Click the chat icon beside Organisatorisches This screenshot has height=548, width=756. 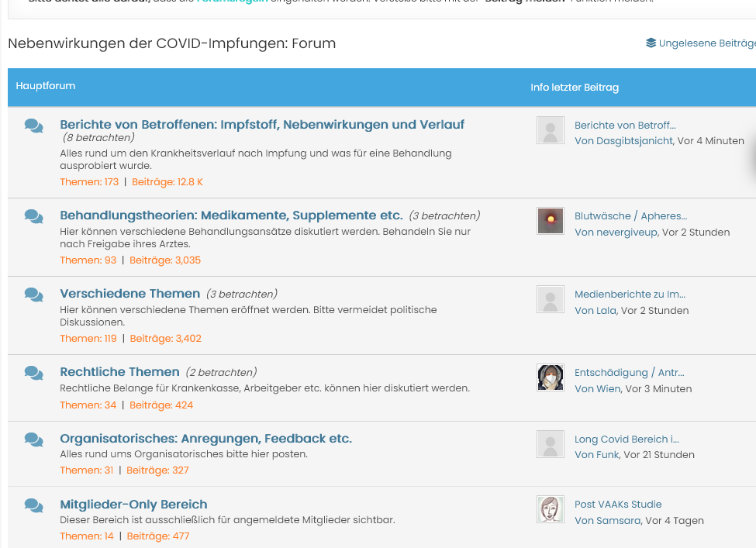pyautogui.click(x=33, y=439)
